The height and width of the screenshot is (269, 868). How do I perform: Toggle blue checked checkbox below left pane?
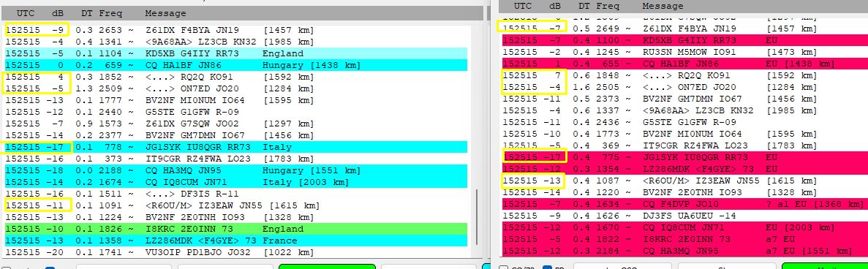point(50,268)
